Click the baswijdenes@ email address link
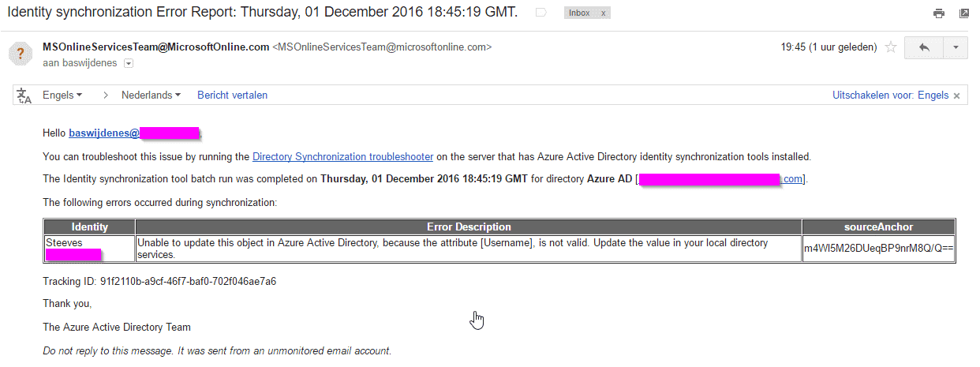Screen dimensions: 980x367 click(x=104, y=133)
